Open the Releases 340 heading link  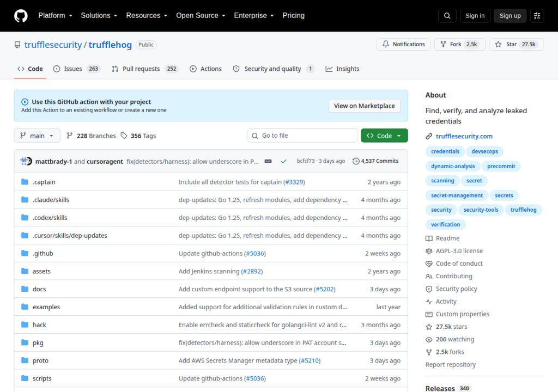(x=448, y=388)
